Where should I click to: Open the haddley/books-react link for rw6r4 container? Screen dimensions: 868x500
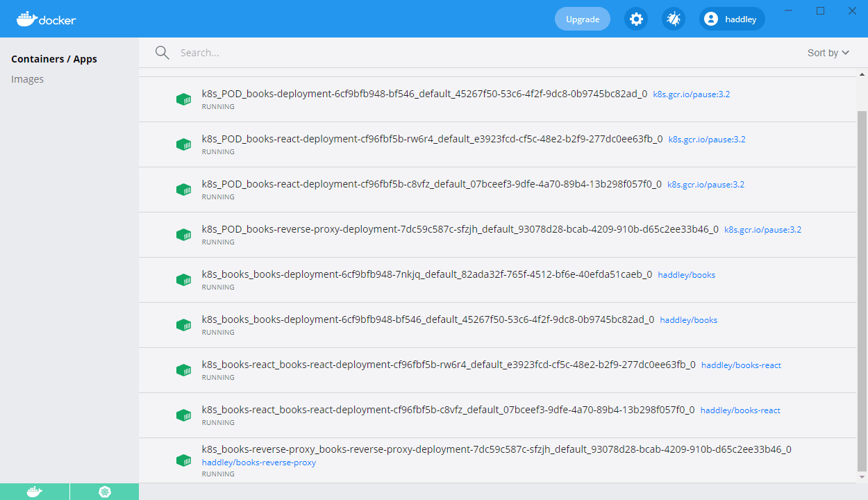click(x=741, y=365)
